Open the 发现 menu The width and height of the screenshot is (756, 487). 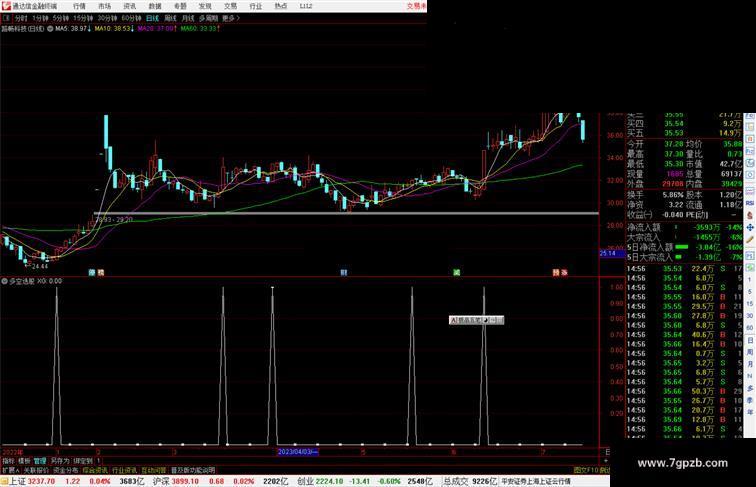pos(205,6)
